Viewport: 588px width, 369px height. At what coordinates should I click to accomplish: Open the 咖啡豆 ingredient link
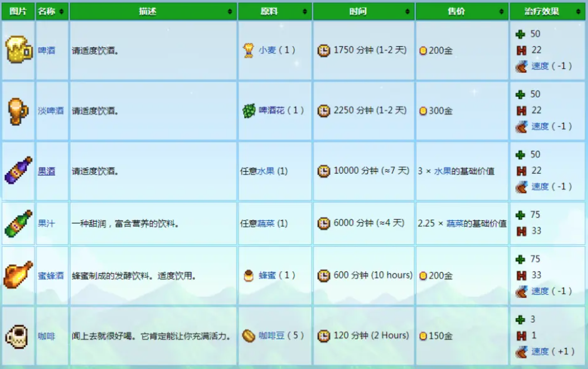[271, 336]
